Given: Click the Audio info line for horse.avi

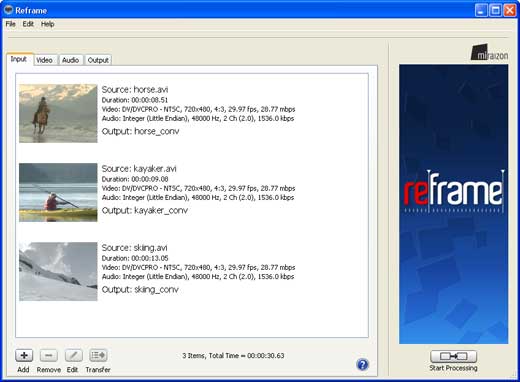Looking at the screenshot, I should pyautogui.click(x=198, y=118).
